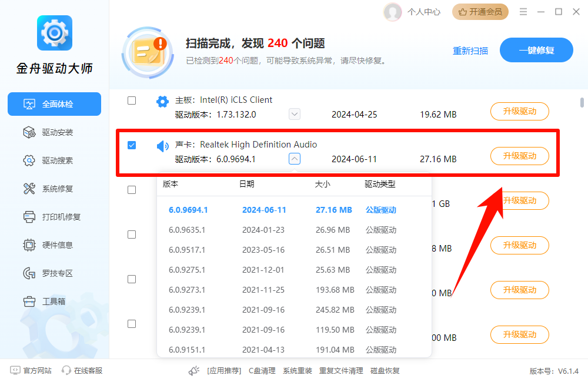Open the hamburger menu at top right

click(523, 11)
